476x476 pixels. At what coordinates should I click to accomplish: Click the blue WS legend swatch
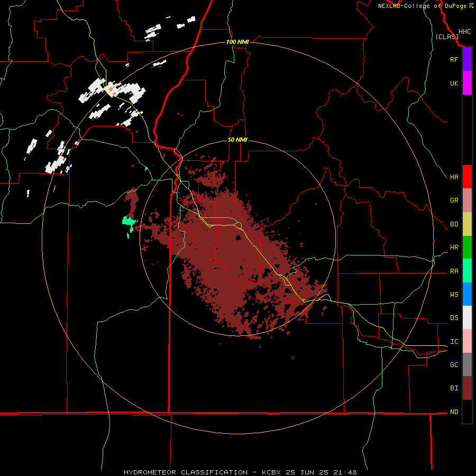[467, 294]
